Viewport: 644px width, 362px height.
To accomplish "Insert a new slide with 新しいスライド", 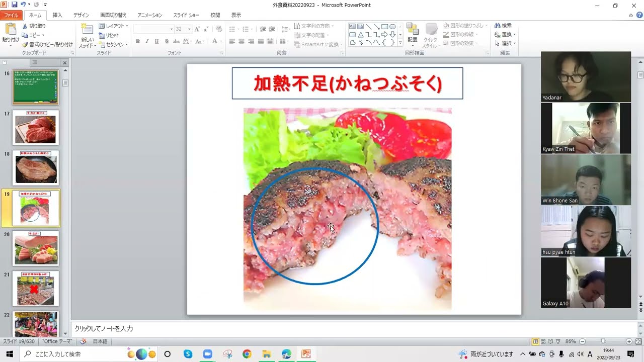I will pyautogui.click(x=87, y=35).
